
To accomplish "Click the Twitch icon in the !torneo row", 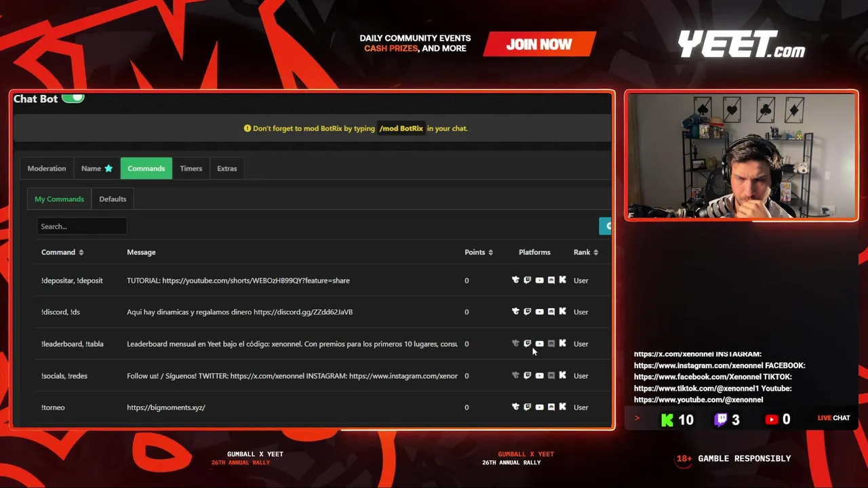I will 527,407.
